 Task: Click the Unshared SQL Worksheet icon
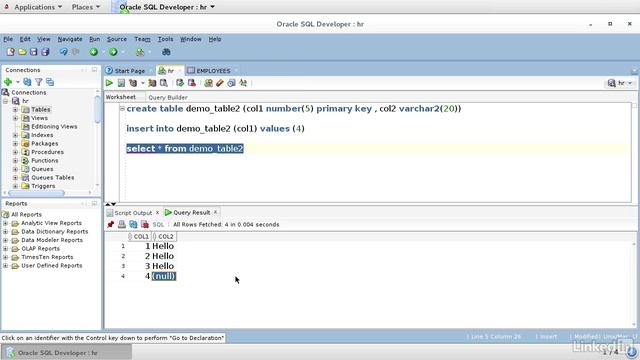click(208, 83)
